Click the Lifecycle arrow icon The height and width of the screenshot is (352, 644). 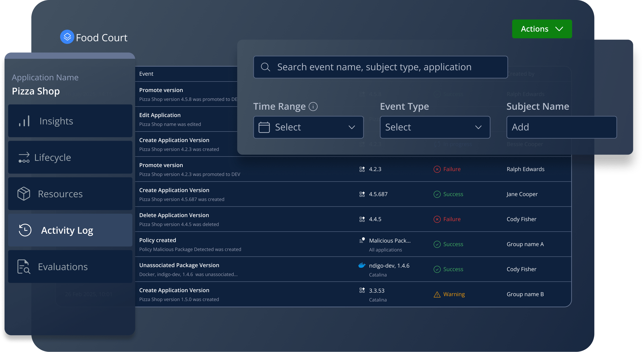pos(24,157)
